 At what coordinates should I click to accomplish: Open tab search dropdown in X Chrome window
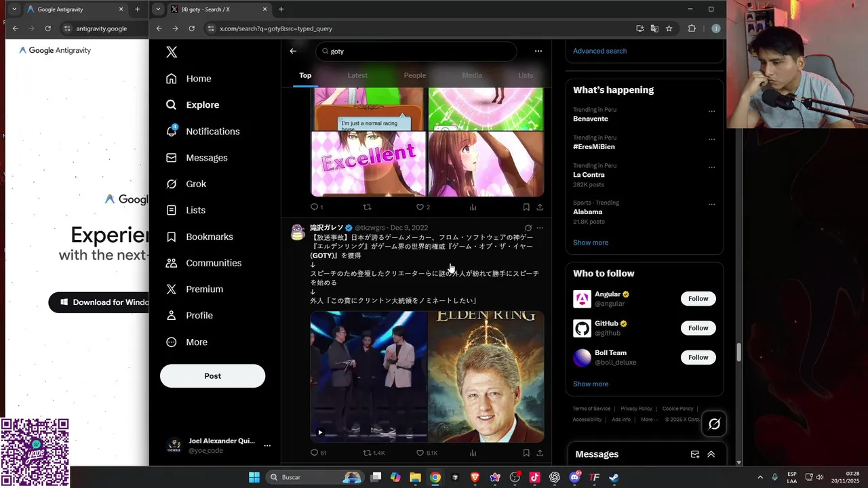[158, 9]
